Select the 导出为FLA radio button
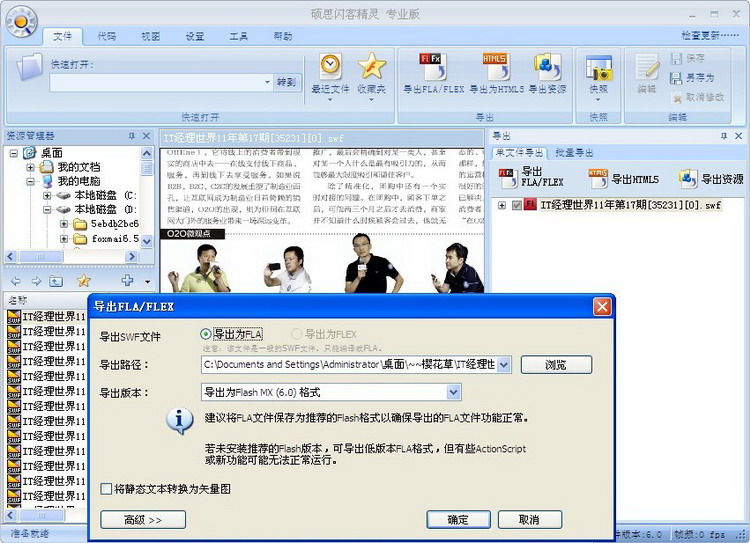Viewport: 750px width, 543px height. click(206, 334)
